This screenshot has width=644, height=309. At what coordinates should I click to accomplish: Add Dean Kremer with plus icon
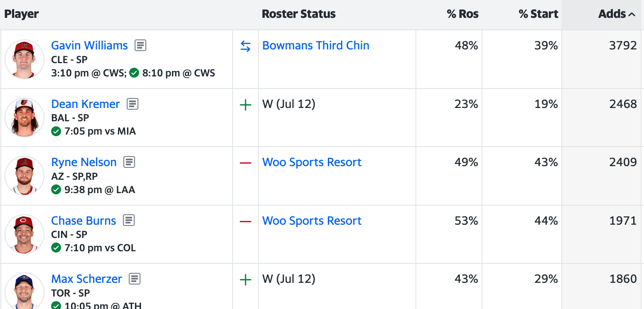pyautogui.click(x=246, y=105)
